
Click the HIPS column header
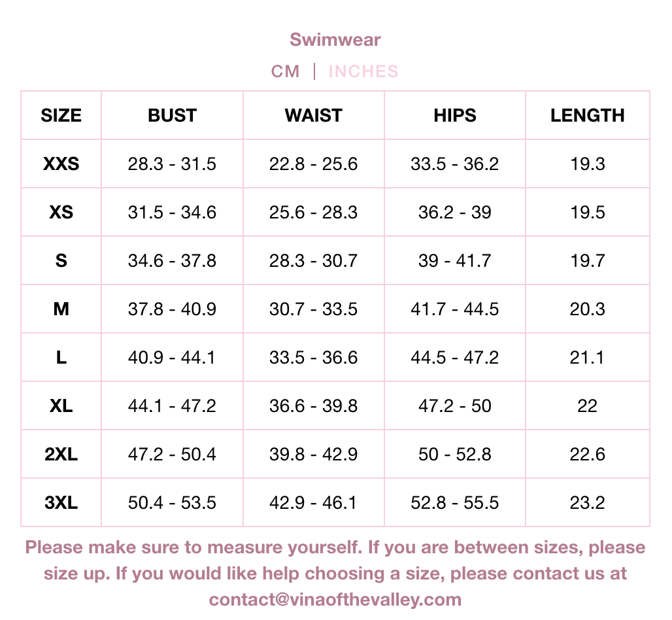[455, 116]
